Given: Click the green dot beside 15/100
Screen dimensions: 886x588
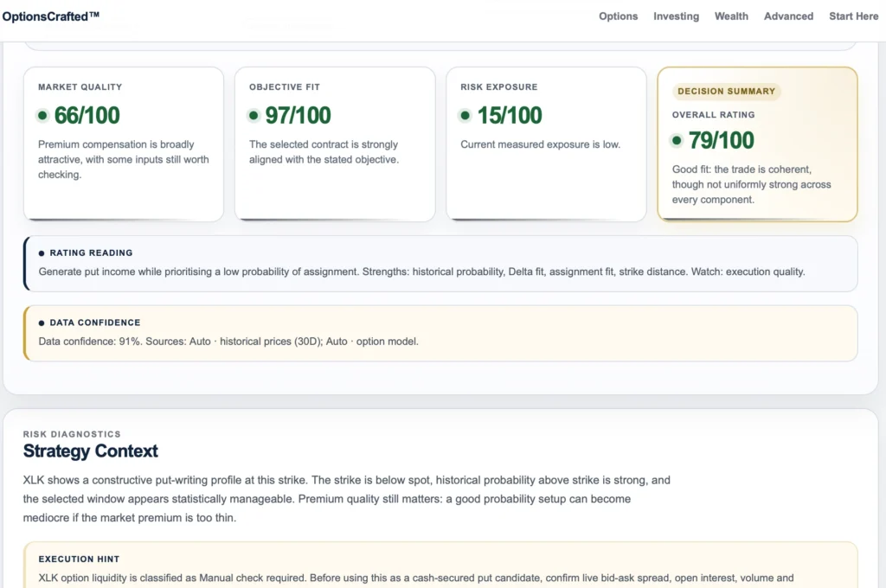Looking at the screenshot, I should coord(465,116).
